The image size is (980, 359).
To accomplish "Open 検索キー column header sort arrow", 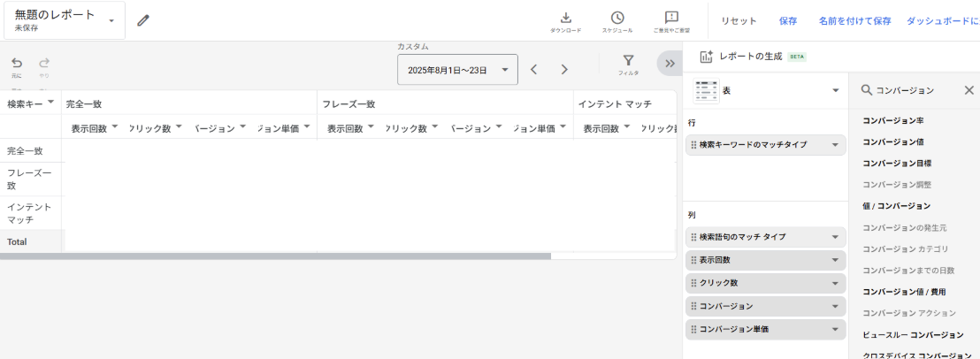I will pyautogui.click(x=50, y=103).
